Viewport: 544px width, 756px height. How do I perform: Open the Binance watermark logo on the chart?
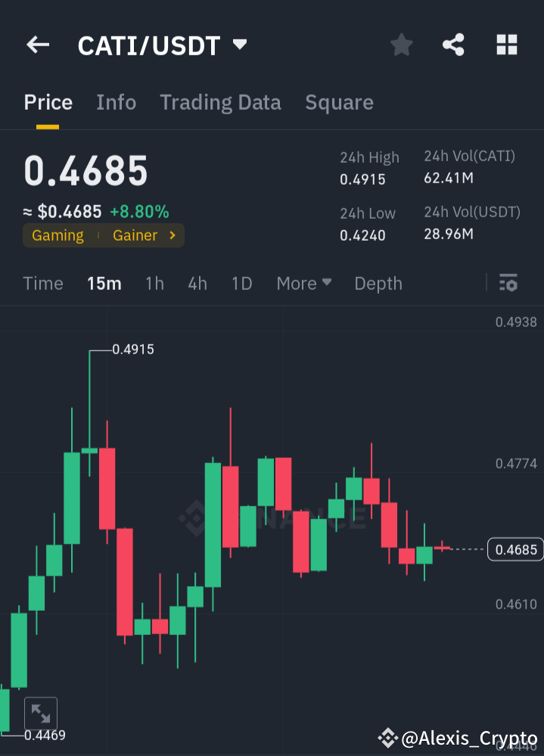pyautogui.click(x=195, y=518)
